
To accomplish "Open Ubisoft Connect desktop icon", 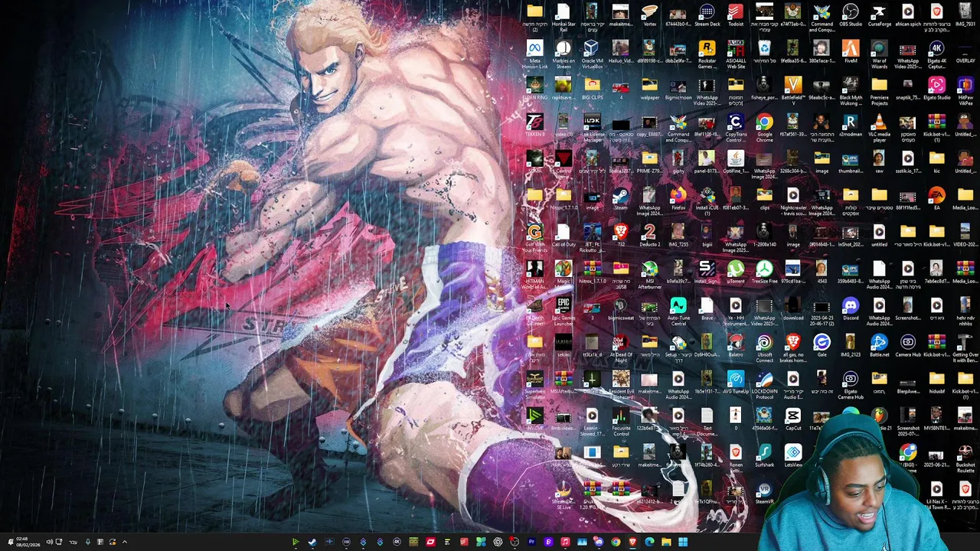I will tap(764, 348).
